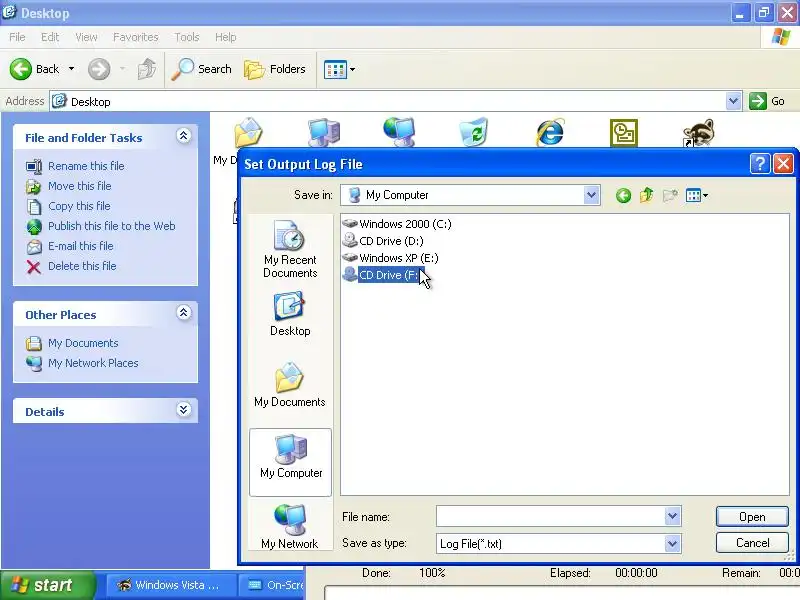This screenshot has height=600, width=800.
Task: Open My Documents link in Other Places
Action: tap(83, 343)
